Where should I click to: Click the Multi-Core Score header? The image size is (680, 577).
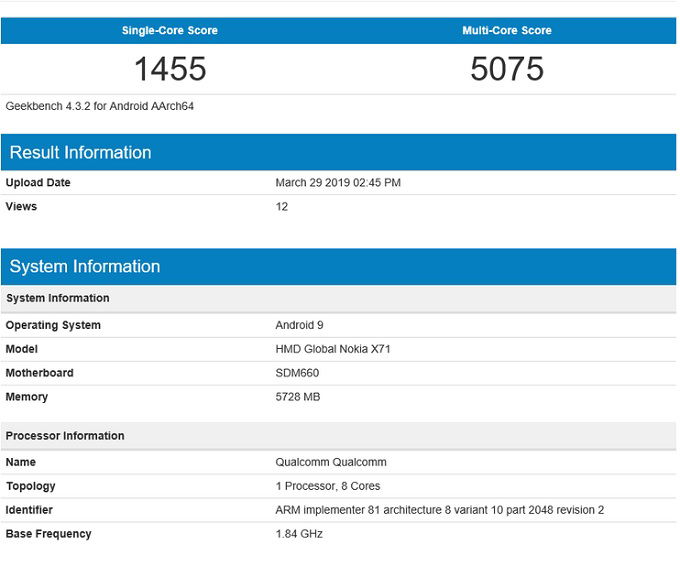[507, 30]
